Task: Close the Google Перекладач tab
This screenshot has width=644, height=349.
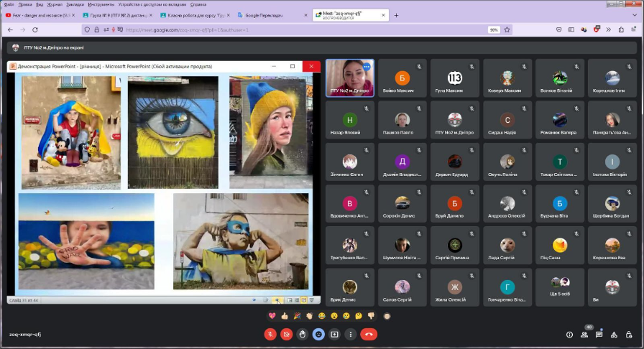Action: tap(305, 15)
